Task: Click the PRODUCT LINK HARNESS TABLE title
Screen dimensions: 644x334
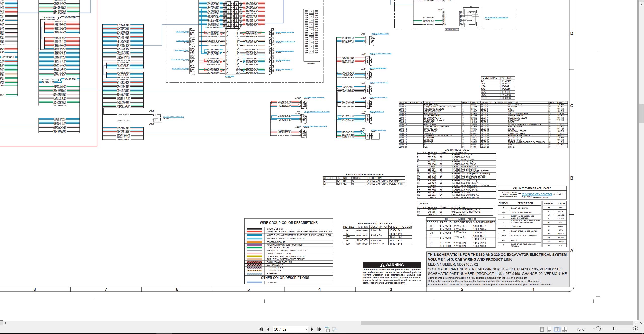Action: [364, 174]
